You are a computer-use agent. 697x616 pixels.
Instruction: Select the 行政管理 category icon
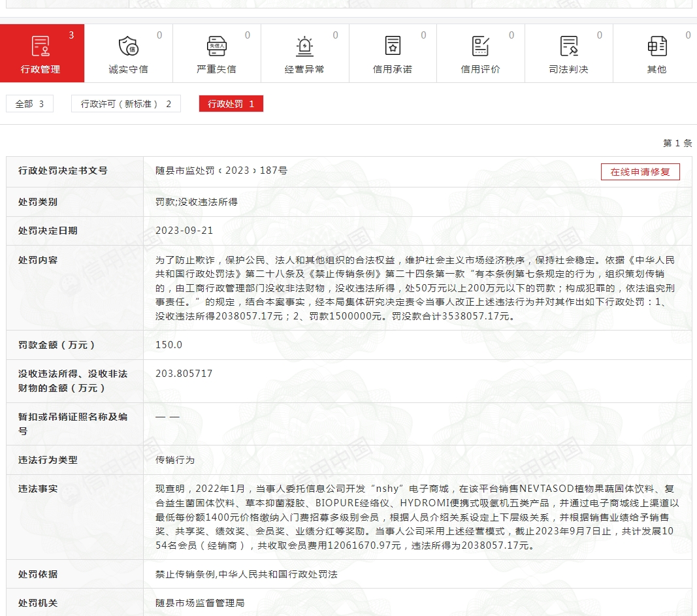[41, 46]
